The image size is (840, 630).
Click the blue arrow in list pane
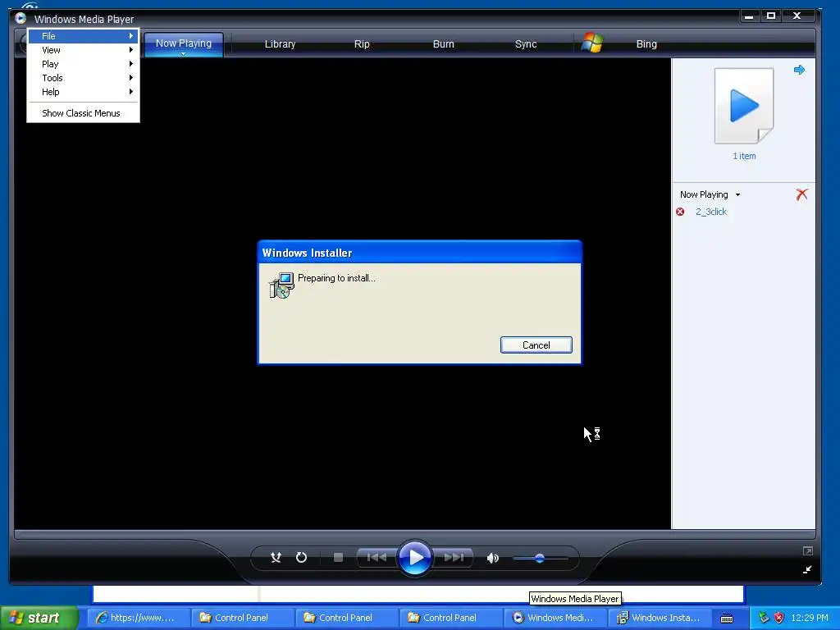(x=799, y=70)
